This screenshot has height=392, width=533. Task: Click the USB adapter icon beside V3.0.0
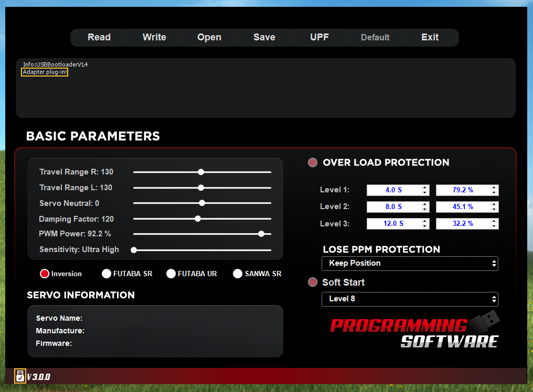(20, 376)
